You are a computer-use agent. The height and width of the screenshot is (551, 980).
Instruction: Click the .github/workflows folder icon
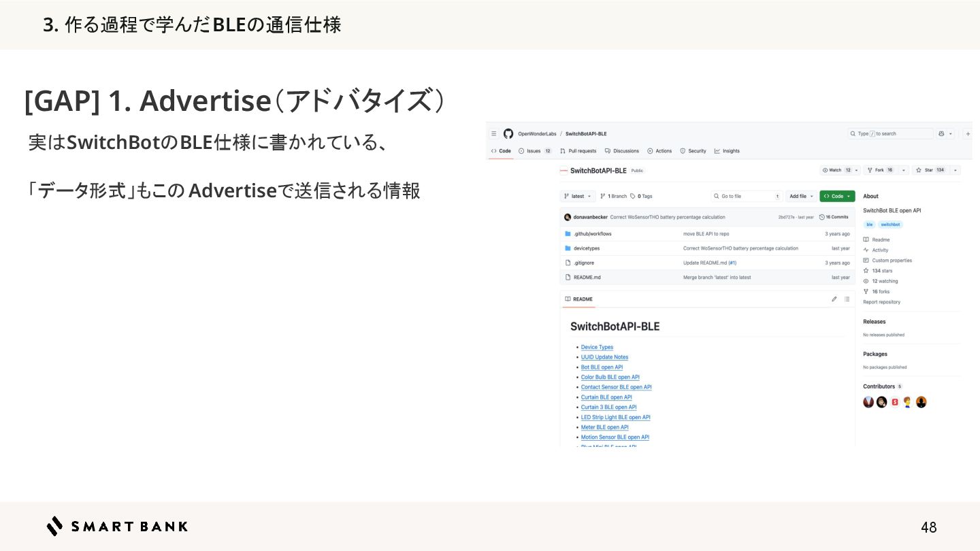(568, 234)
